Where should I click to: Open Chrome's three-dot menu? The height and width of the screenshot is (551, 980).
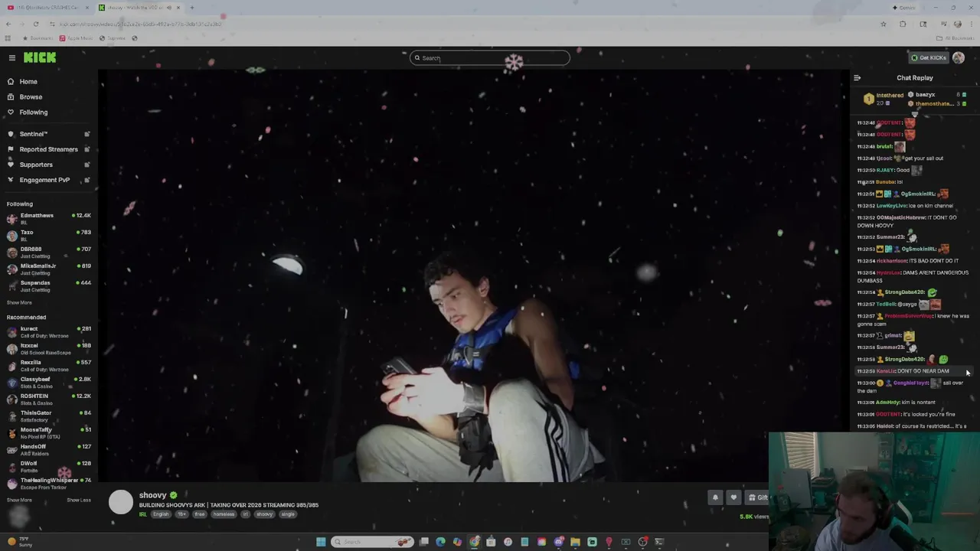[971, 24]
